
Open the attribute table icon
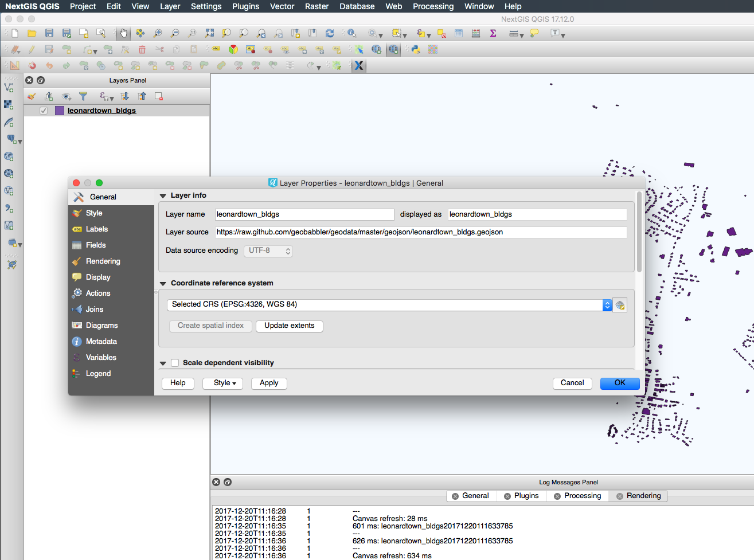click(459, 33)
